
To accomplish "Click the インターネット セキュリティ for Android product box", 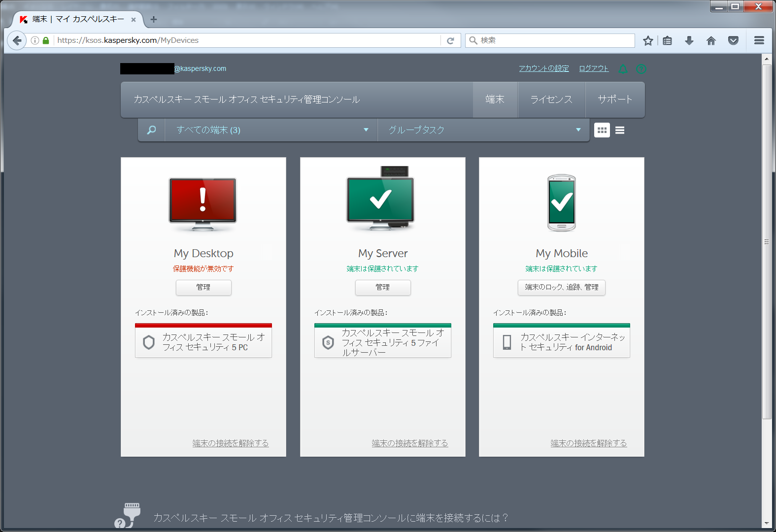I will (562, 340).
